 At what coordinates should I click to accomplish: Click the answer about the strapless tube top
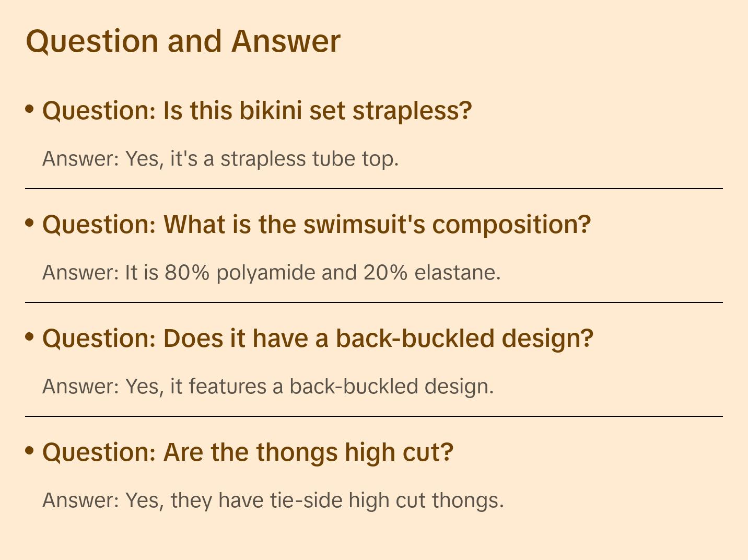220,159
